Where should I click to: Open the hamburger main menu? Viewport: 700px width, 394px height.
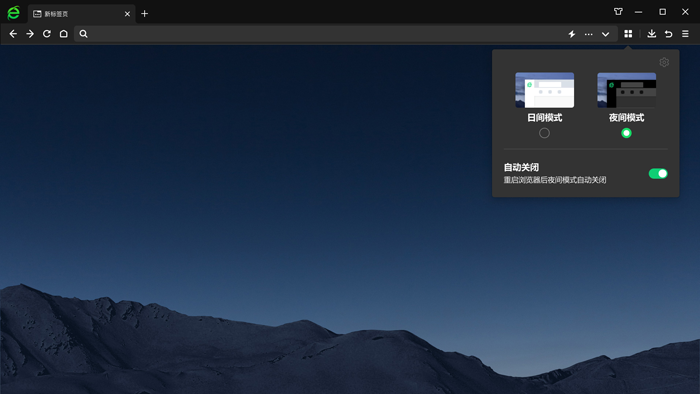[x=685, y=34]
